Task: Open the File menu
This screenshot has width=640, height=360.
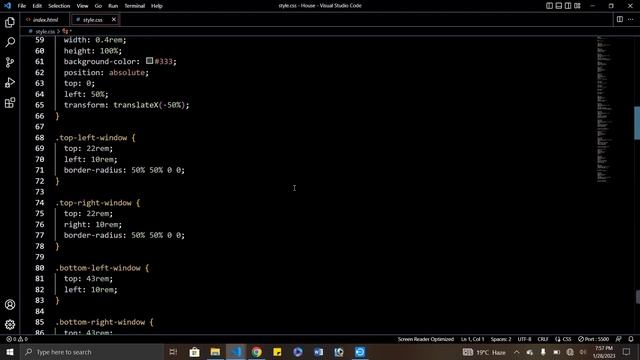Action: coord(22,6)
